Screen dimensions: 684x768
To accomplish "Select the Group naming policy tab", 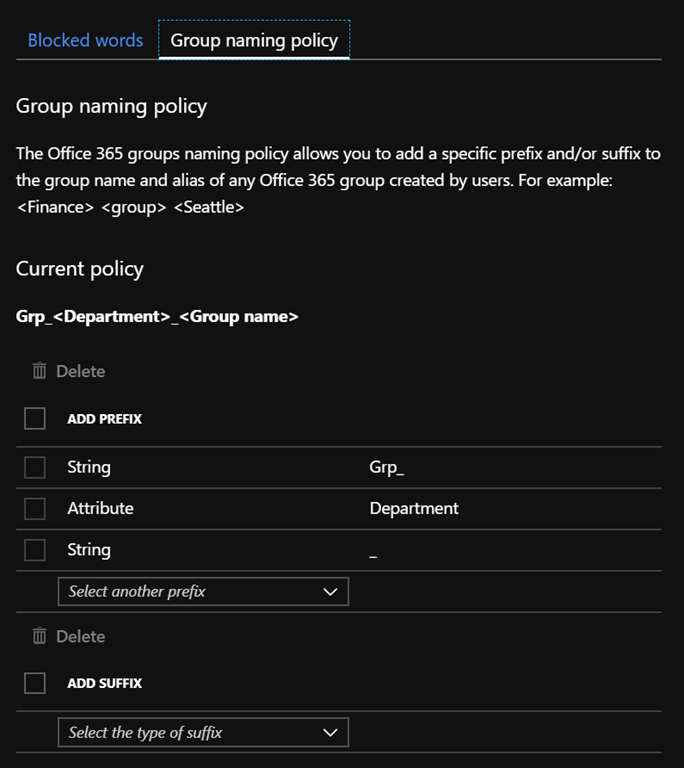I will click(254, 41).
